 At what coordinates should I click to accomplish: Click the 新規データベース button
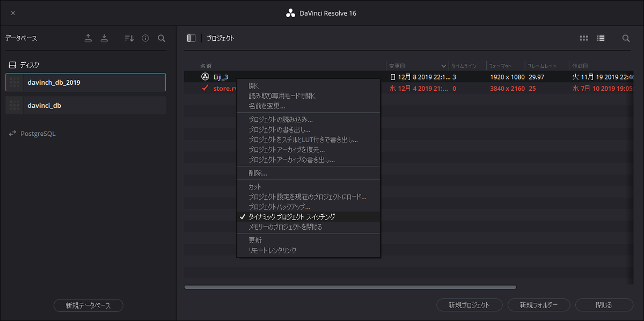pos(89,305)
